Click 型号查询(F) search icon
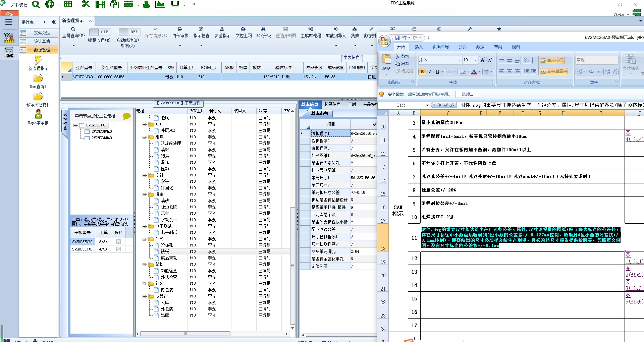 73,29
